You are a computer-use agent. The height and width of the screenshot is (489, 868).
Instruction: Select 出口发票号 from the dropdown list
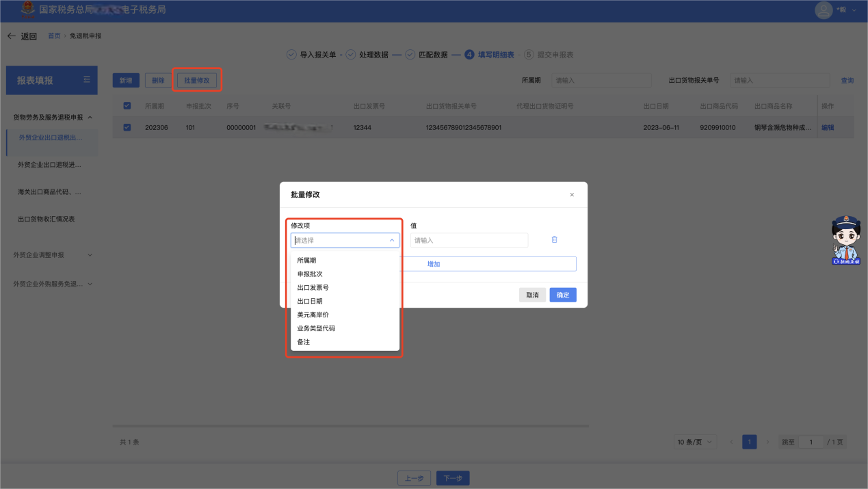[x=313, y=288]
